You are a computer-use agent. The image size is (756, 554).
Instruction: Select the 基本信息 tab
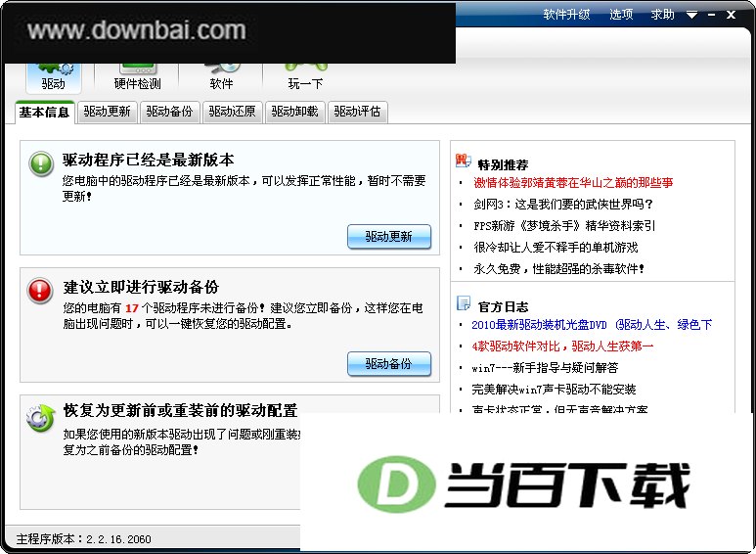[44, 113]
